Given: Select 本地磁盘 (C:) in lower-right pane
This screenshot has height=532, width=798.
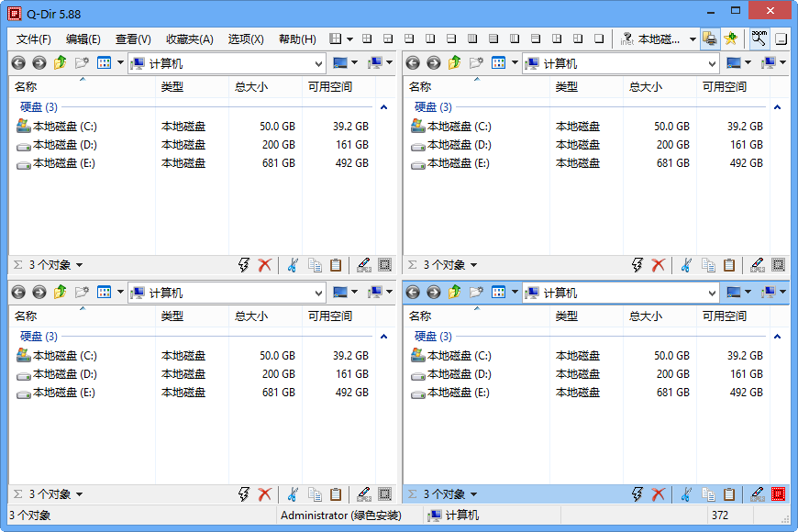Looking at the screenshot, I should [459, 355].
